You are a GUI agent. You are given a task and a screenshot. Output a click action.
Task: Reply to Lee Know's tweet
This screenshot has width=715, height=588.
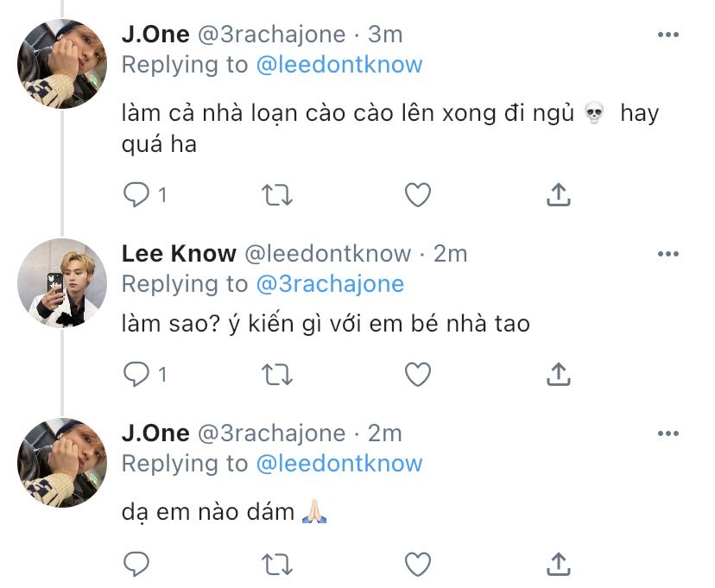click(x=136, y=374)
